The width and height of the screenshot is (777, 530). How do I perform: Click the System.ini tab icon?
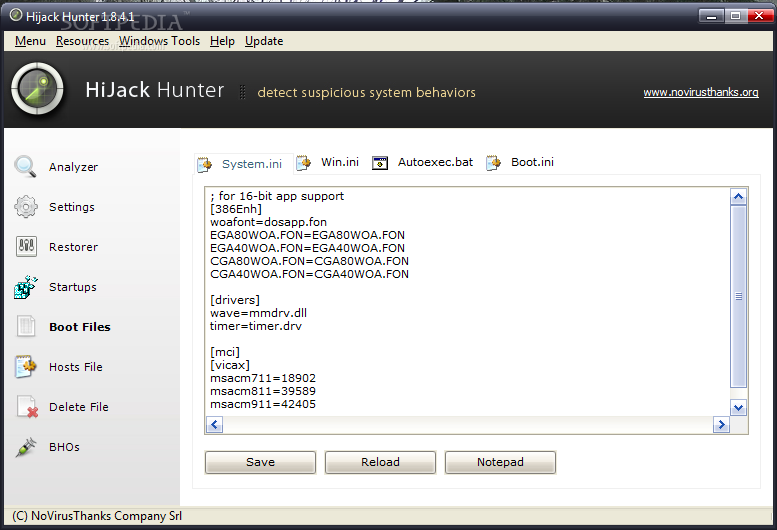pyautogui.click(x=205, y=164)
